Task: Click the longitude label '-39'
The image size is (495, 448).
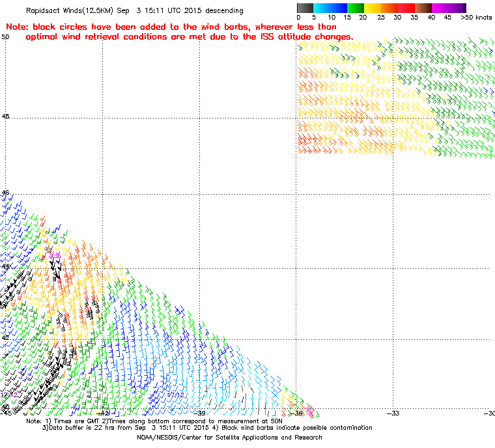Action: (199, 413)
